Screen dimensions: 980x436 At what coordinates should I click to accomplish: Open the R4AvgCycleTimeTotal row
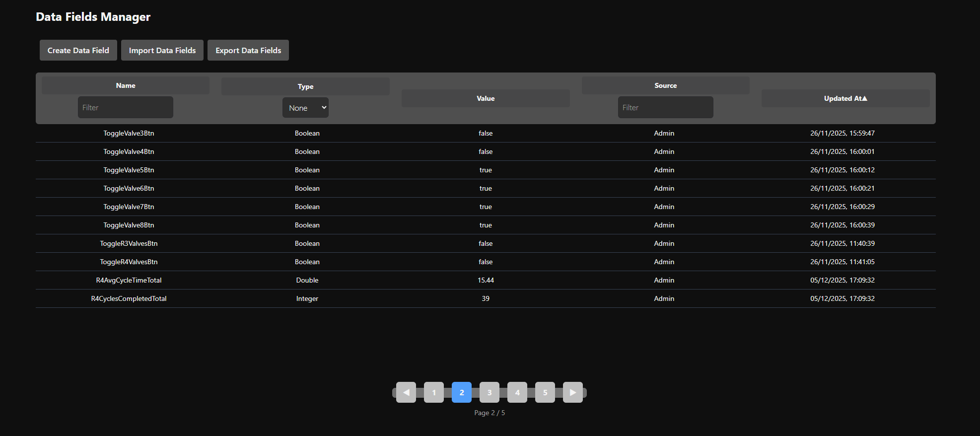click(x=129, y=280)
